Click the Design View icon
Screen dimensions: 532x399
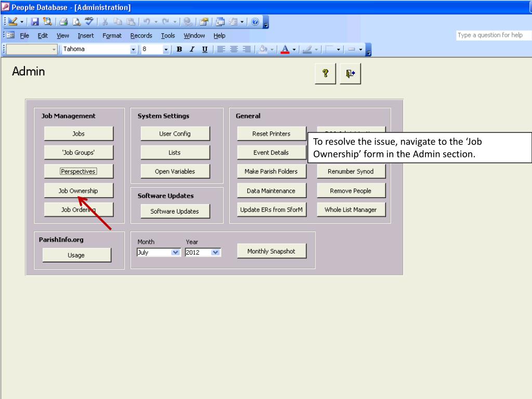click(x=13, y=22)
